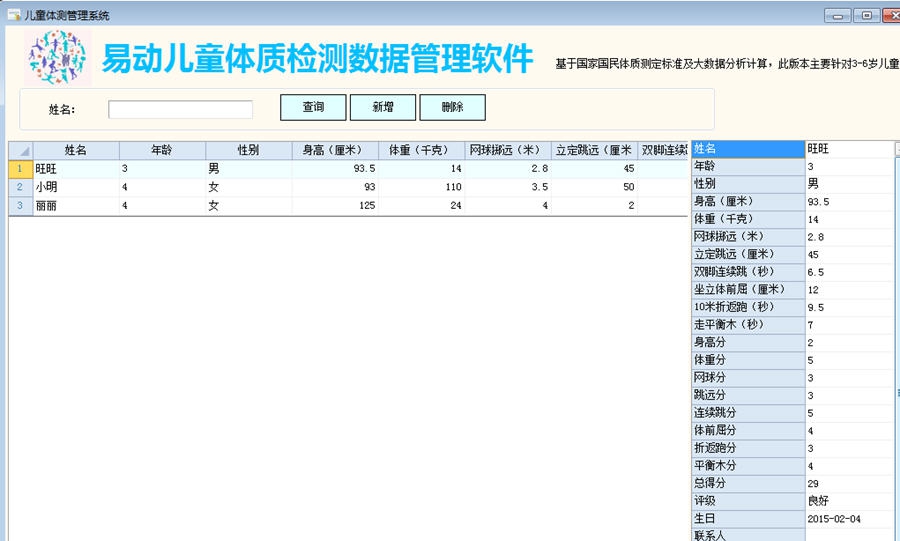The height and width of the screenshot is (541, 900).
Task: Click the 9.5 value for 10米折返跑
Action: (849, 307)
